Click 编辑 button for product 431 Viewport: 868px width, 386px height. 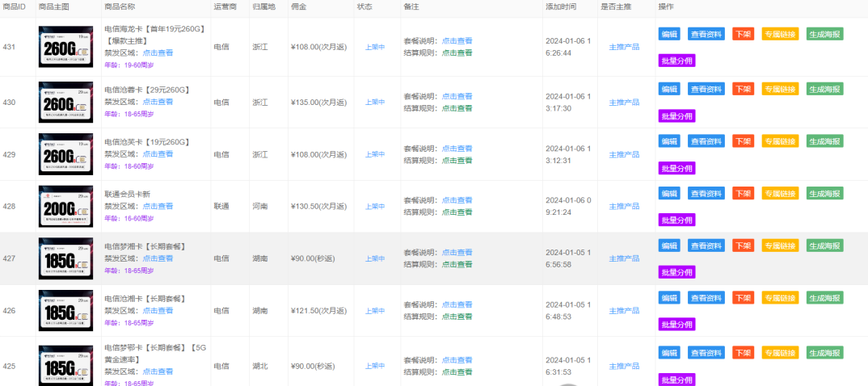(x=669, y=34)
